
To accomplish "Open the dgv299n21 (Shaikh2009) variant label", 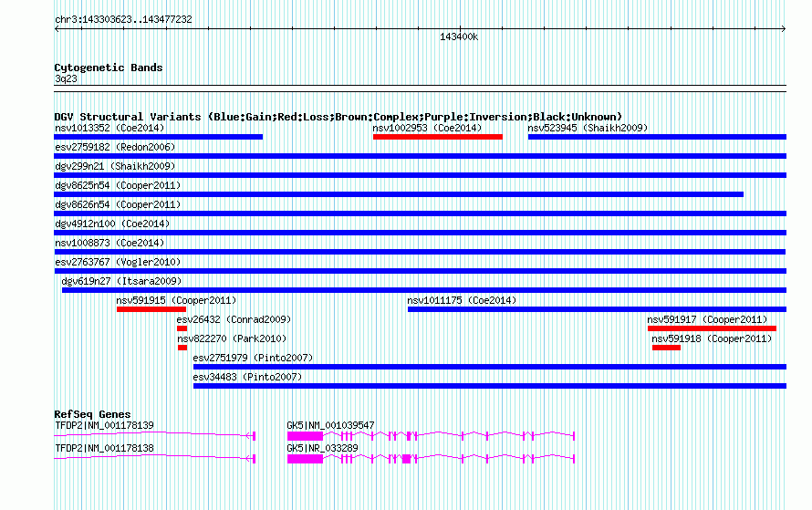I will coord(115,166).
